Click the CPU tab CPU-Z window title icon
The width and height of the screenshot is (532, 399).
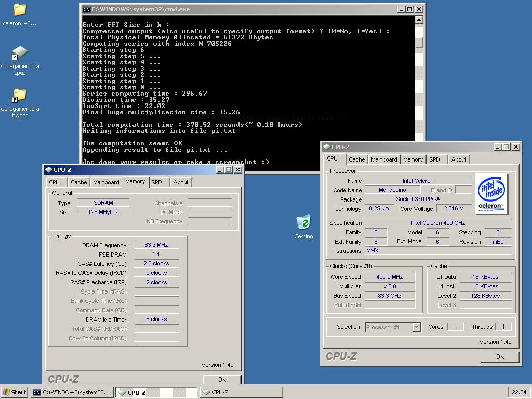(327, 147)
